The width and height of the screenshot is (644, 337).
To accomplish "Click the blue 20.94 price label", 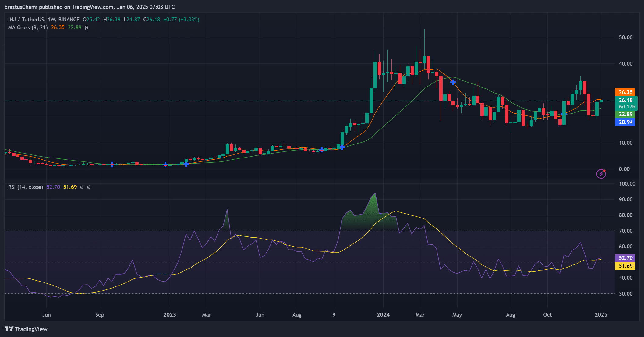I will 625,122.
